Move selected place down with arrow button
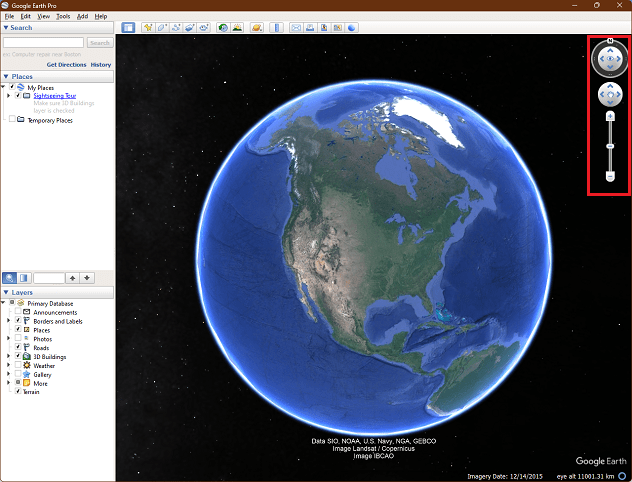The image size is (632, 482). pos(87,278)
